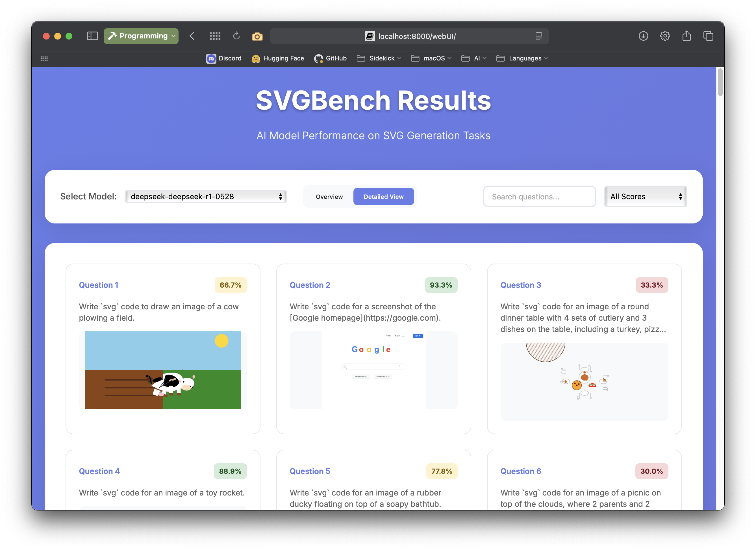
Task: Open the Downloads icon
Action: (x=643, y=36)
